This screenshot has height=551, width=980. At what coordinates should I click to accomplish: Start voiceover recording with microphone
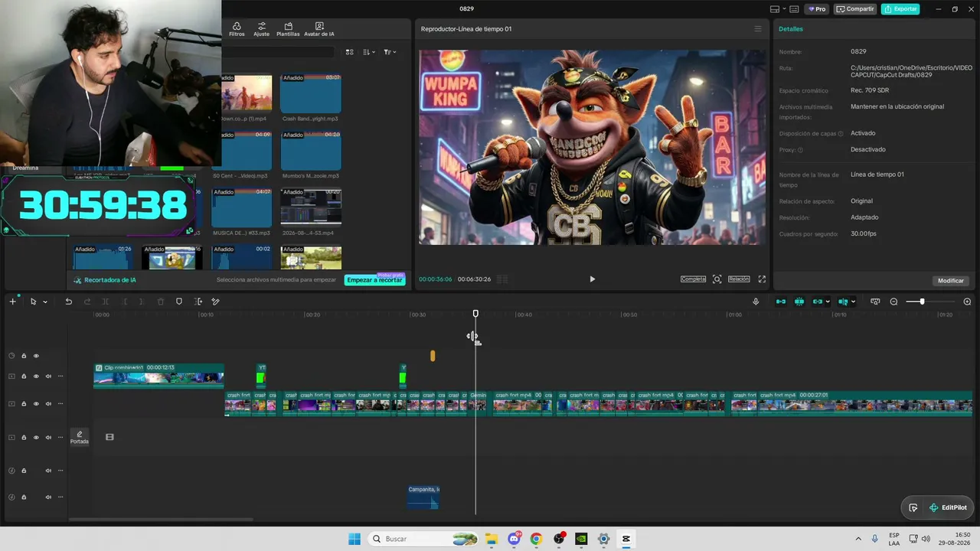pyautogui.click(x=756, y=302)
